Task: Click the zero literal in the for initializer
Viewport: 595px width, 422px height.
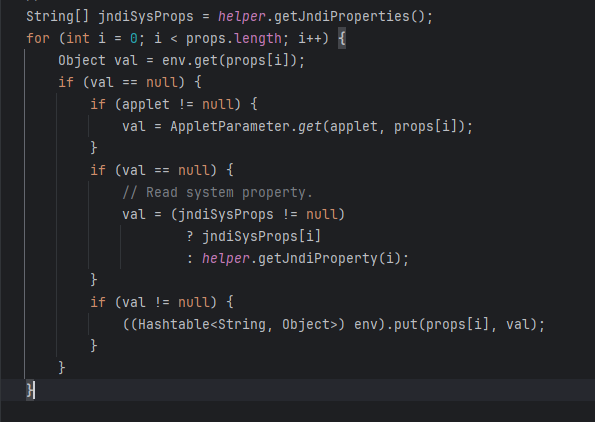Action: [134, 39]
